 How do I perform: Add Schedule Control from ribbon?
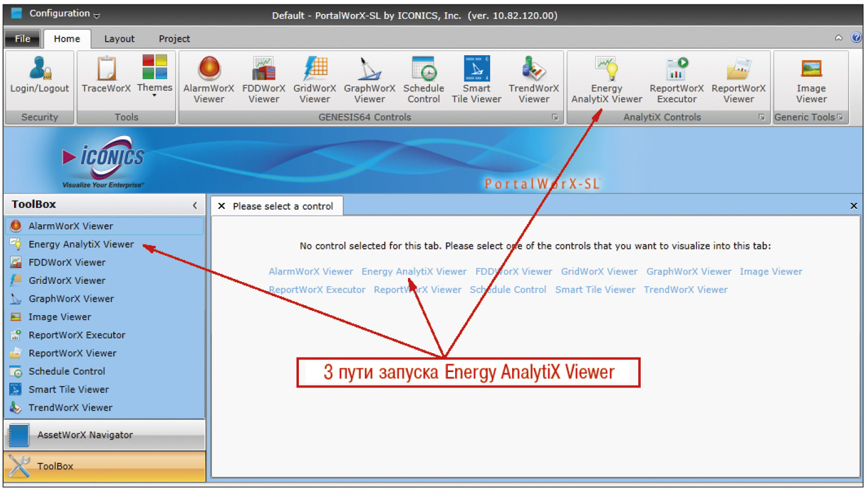point(423,80)
